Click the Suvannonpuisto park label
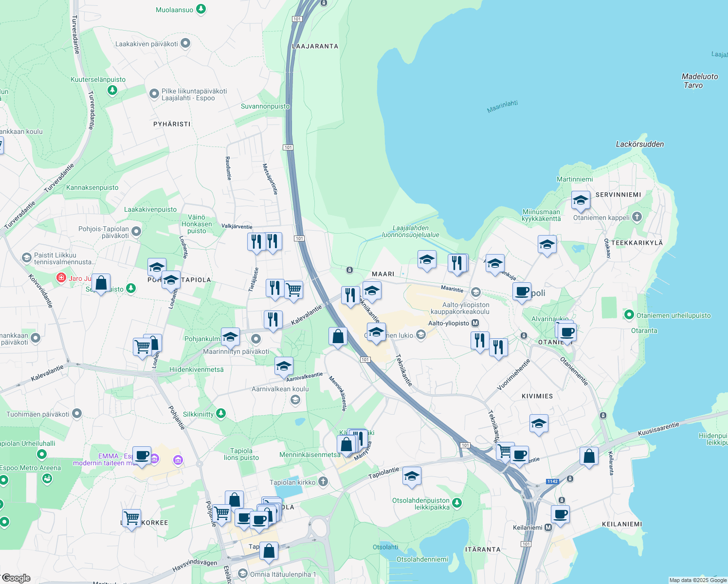728x584 pixels. (265, 106)
